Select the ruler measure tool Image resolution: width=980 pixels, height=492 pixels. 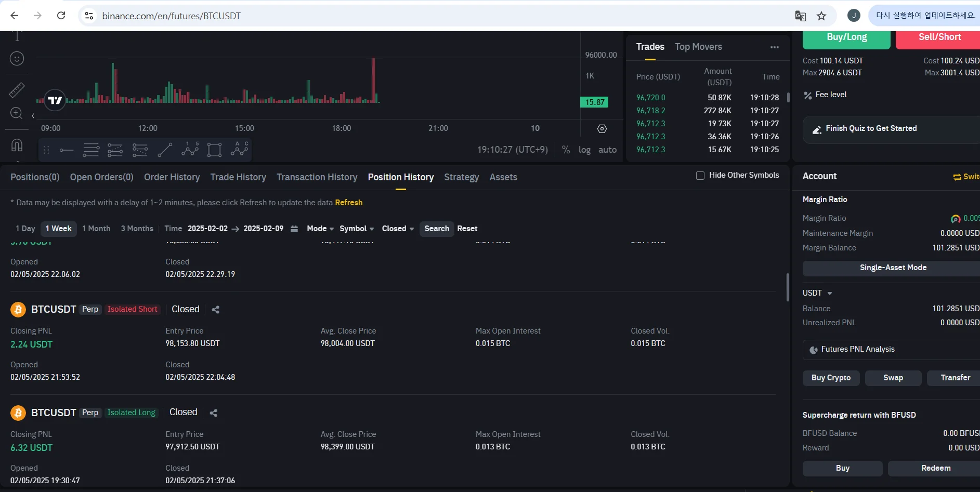pos(17,90)
